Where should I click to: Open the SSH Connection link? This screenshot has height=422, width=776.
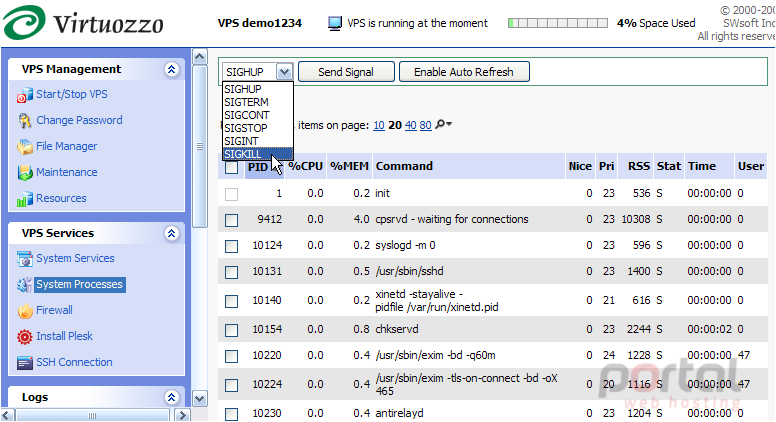(74, 362)
